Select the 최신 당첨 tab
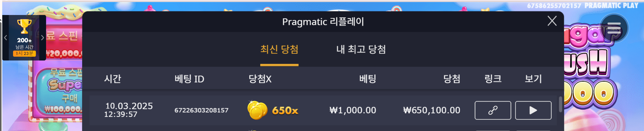Viewport: 644px width, 131px height. [279, 49]
